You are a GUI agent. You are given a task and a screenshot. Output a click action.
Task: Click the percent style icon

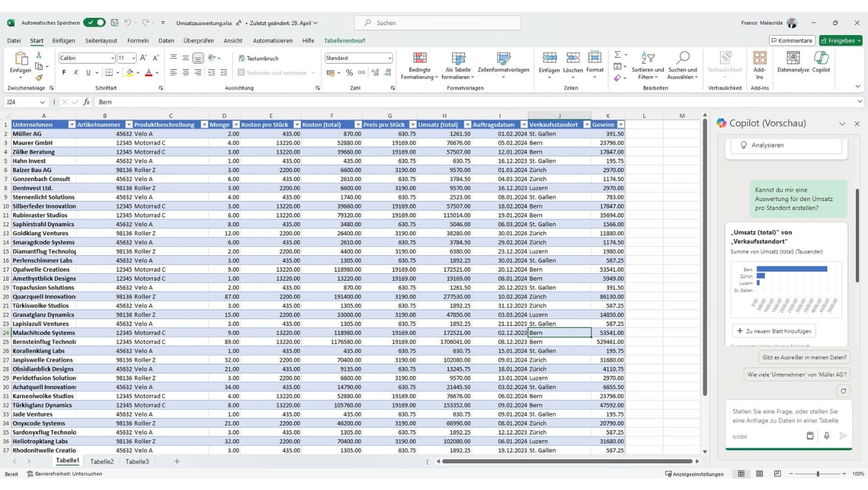[350, 73]
